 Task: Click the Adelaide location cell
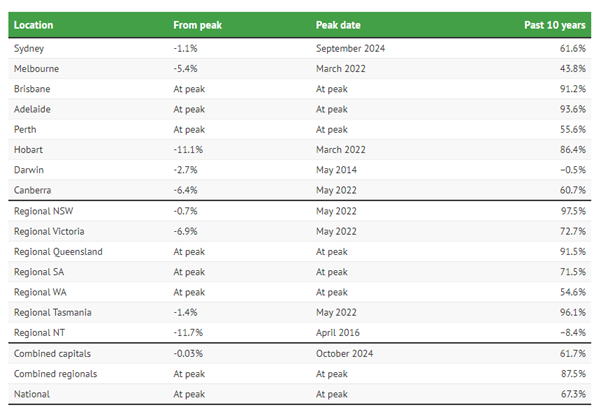click(x=32, y=109)
